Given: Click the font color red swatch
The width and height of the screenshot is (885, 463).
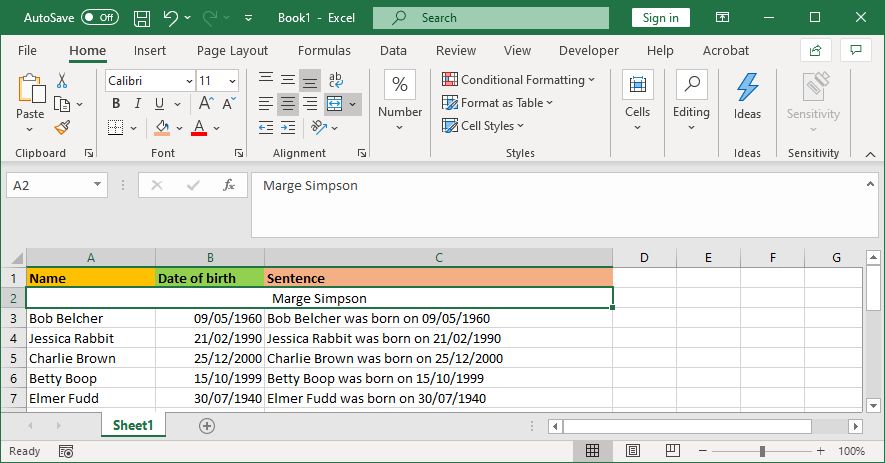Looking at the screenshot, I should [198, 127].
